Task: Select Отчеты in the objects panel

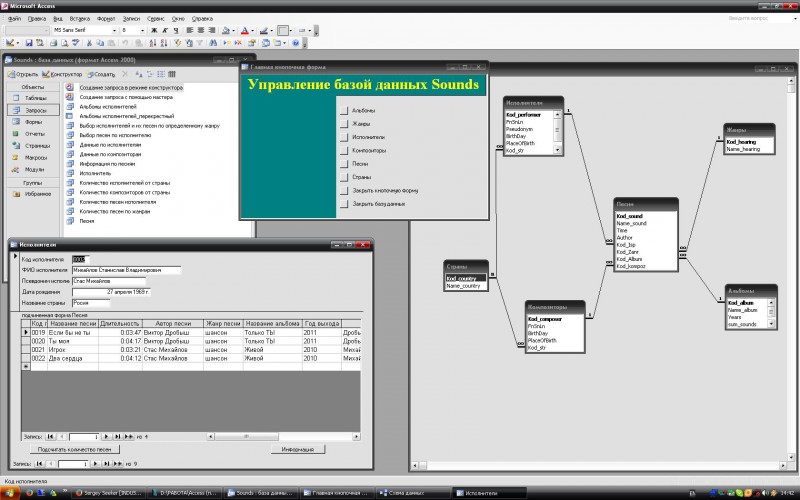Action: pyautogui.click(x=33, y=134)
